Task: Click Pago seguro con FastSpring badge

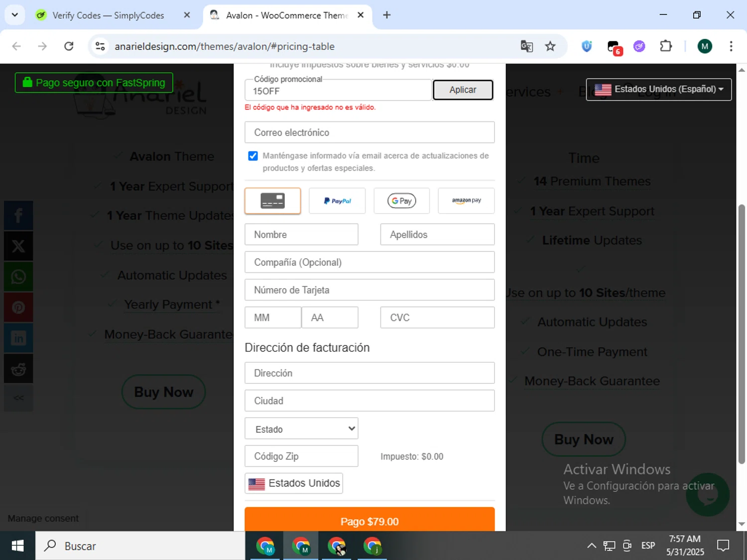Action: [94, 83]
